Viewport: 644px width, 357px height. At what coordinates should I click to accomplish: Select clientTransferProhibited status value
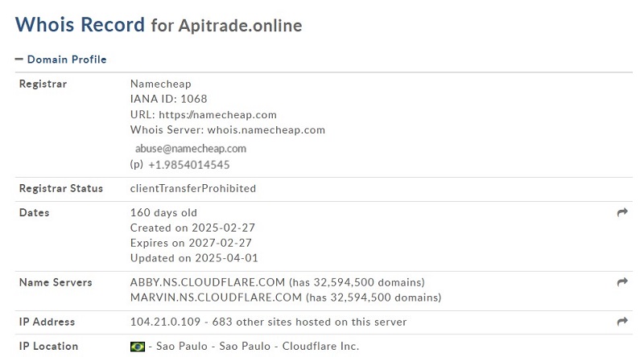pos(193,188)
